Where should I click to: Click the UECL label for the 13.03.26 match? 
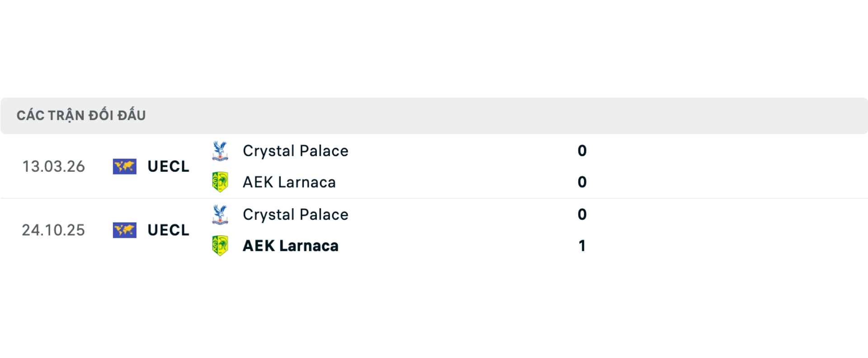point(168,167)
